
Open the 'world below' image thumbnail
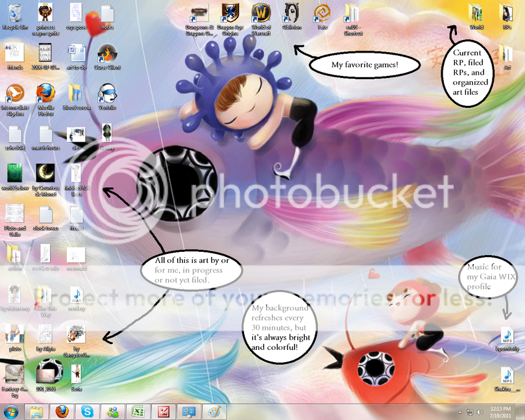(x=14, y=173)
